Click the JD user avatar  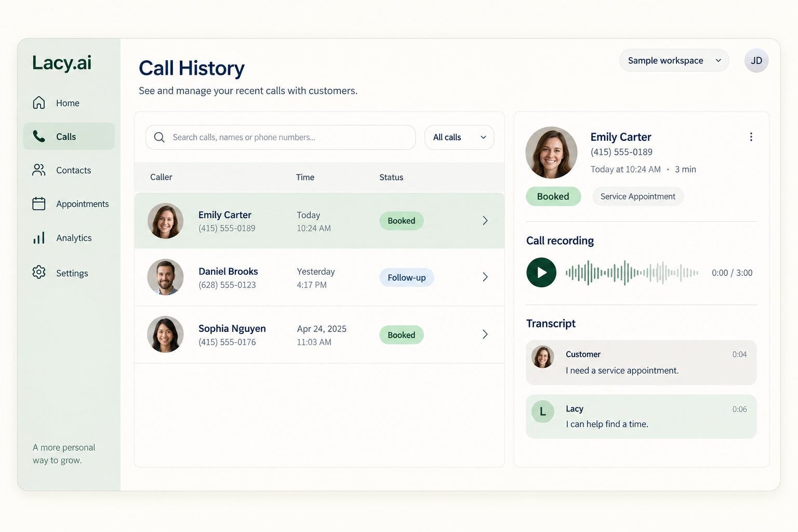756,61
